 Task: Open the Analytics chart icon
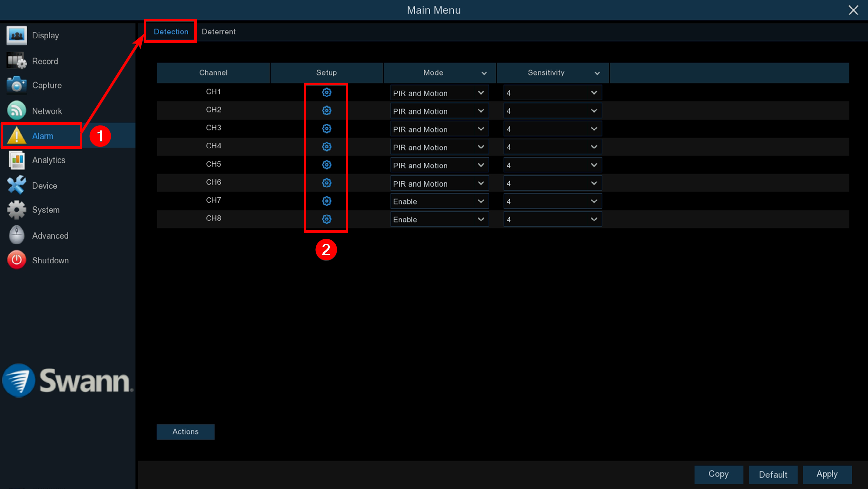coord(16,160)
